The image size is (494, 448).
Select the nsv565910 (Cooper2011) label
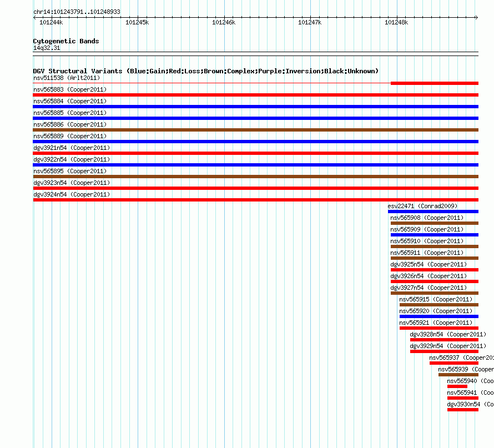tap(427, 241)
